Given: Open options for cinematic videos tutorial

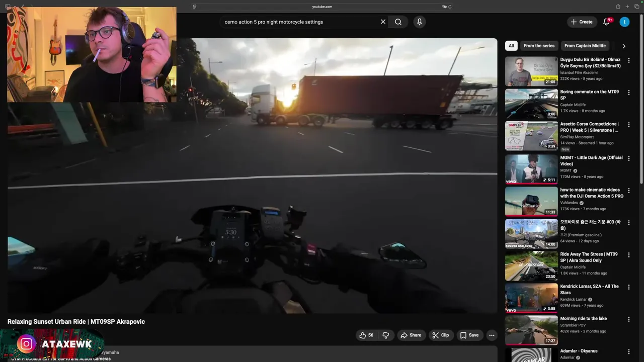Looking at the screenshot, I should click(x=628, y=191).
